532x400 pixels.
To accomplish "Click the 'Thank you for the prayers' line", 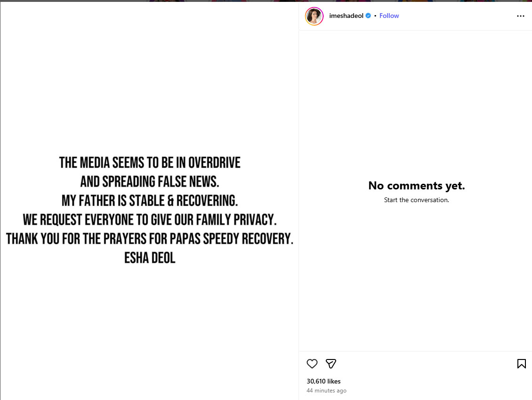I will (150, 238).
